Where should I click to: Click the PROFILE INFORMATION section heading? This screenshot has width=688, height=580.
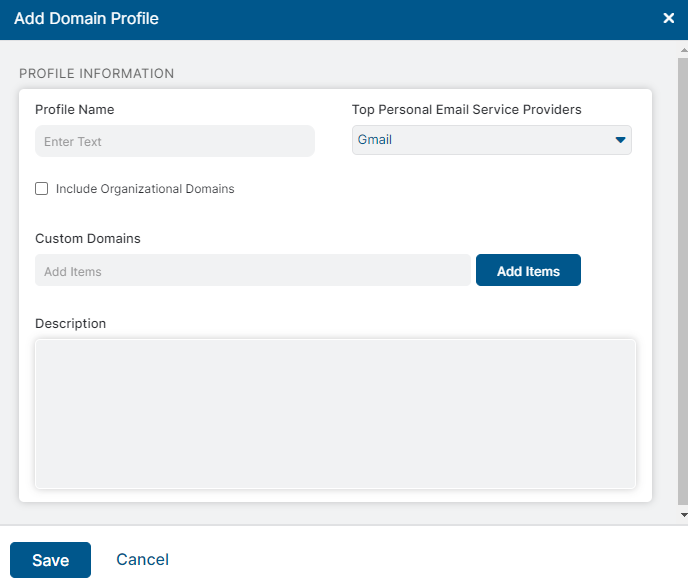97,74
